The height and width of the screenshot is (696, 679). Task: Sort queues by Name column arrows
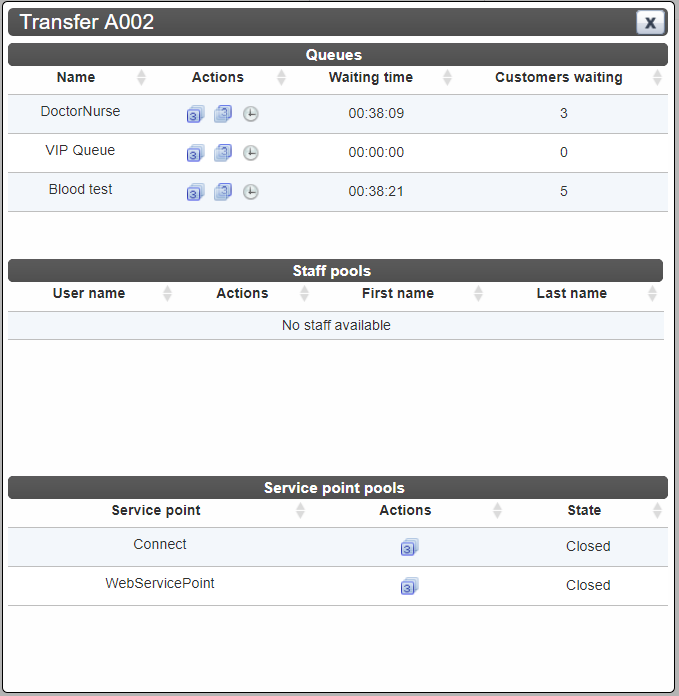141,78
